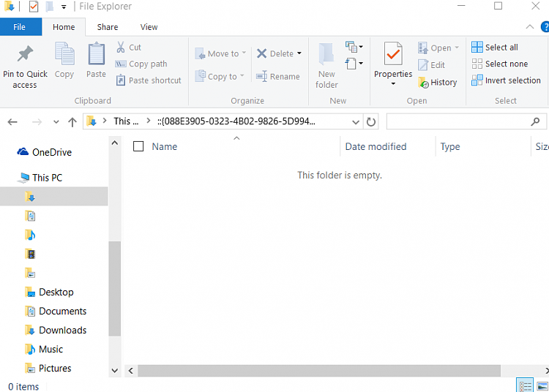Image resolution: width=549 pixels, height=392 pixels.
Task: Switch to large icons view in status bar
Action: point(542,386)
